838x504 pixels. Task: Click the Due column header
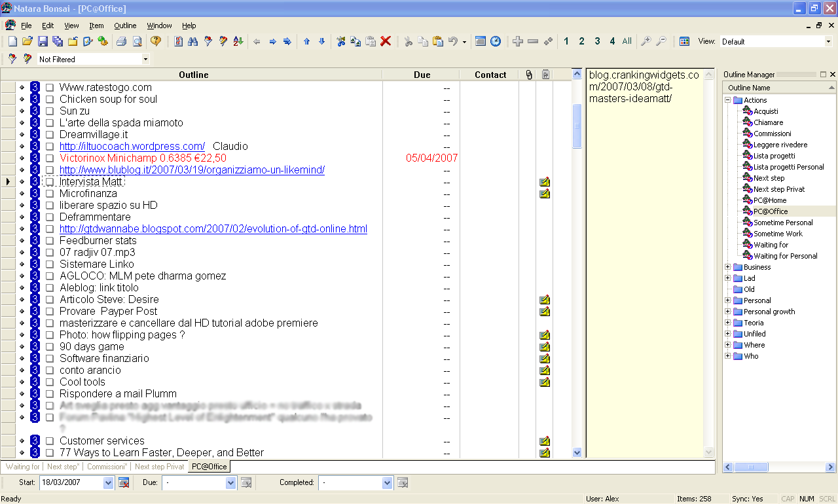point(422,75)
